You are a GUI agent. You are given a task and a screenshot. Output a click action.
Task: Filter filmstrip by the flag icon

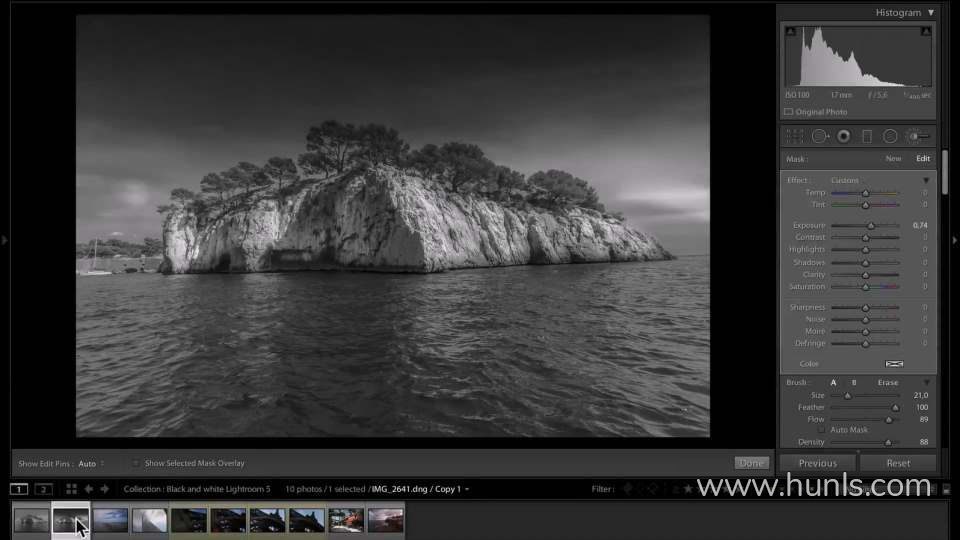(x=628, y=489)
